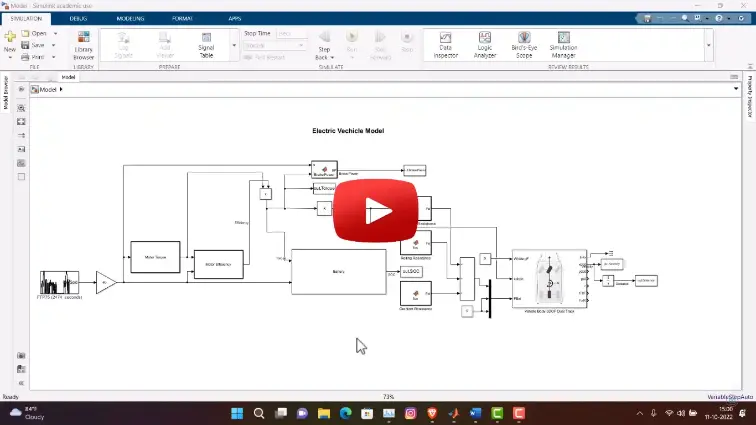
Task: Open the Apps ribbon tab
Action: (x=235, y=18)
